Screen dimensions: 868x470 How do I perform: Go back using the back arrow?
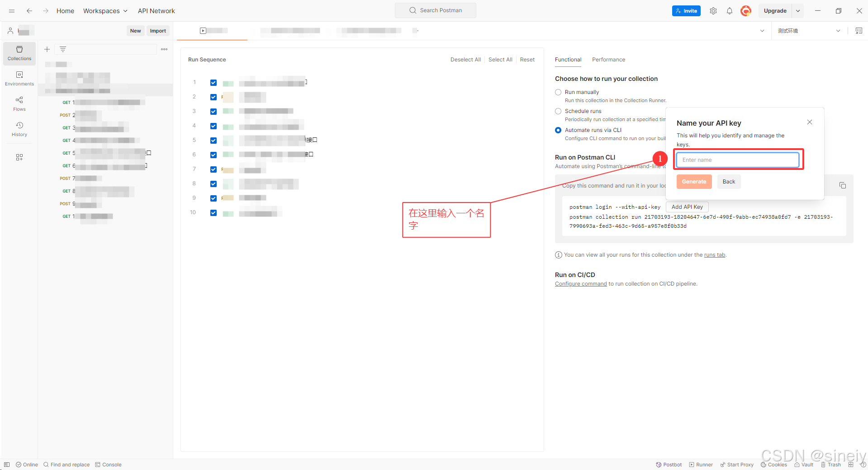click(29, 11)
